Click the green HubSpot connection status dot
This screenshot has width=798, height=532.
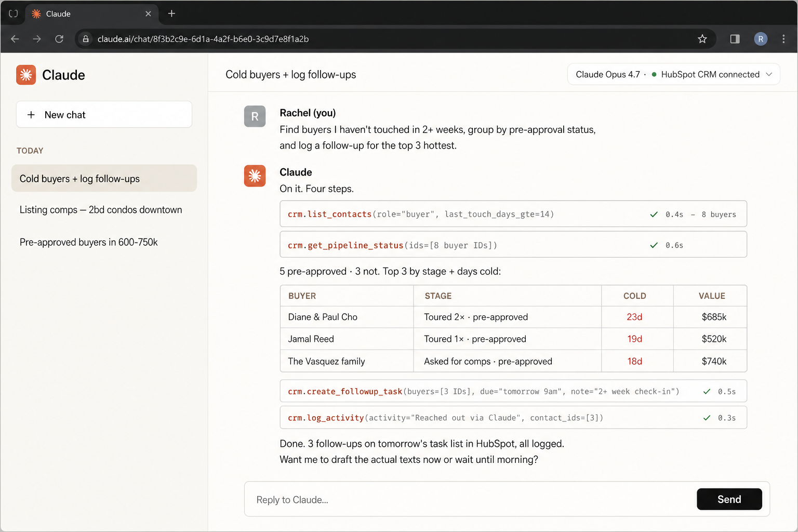654,75
